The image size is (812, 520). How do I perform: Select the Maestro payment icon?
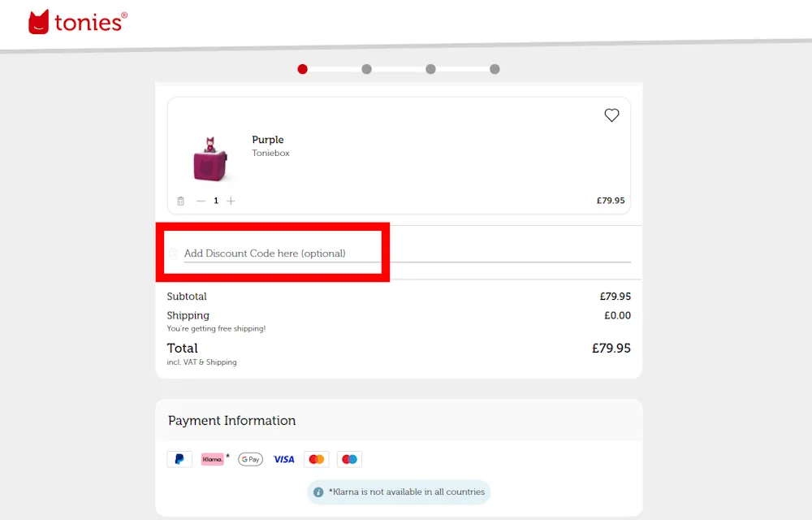pos(349,458)
